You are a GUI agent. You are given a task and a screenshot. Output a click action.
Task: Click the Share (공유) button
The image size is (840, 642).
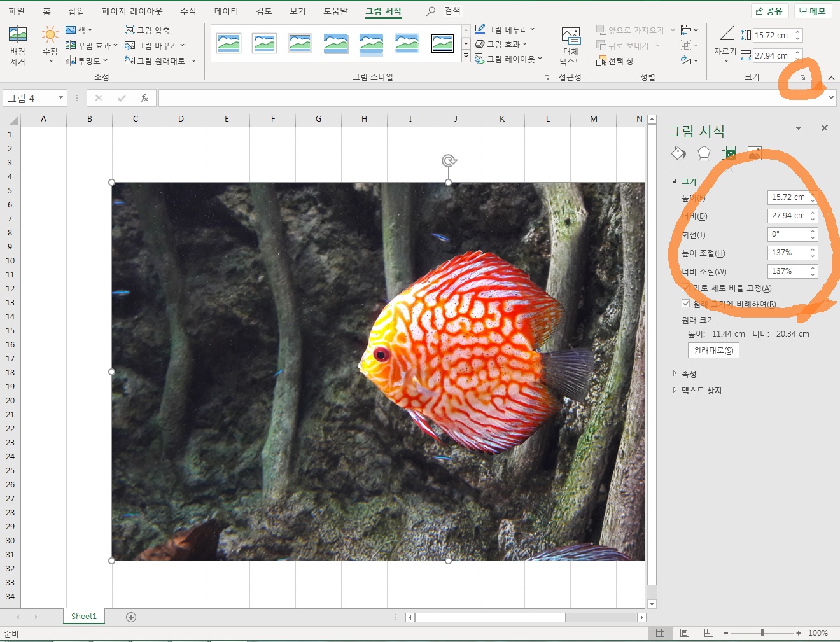[770, 11]
